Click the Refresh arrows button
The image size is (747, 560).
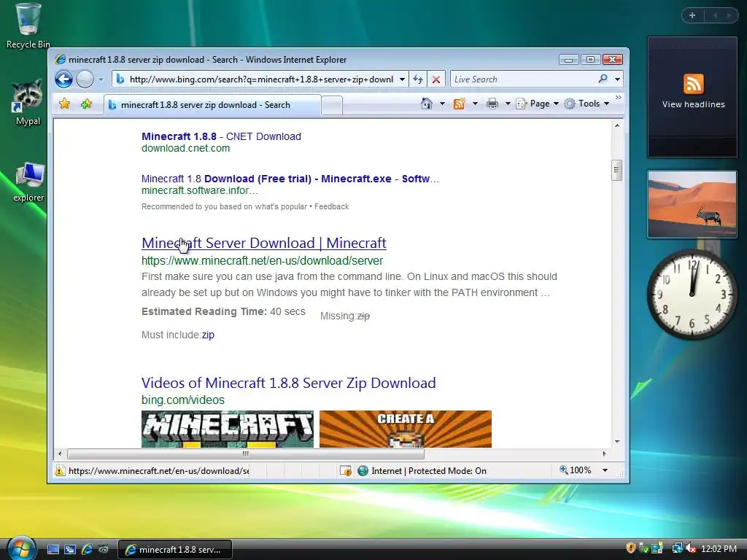418,79
